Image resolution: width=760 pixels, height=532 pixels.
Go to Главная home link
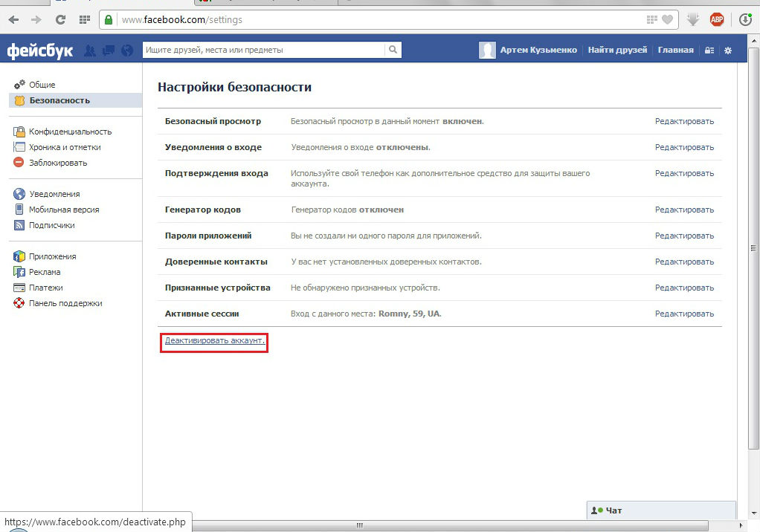pyautogui.click(x=676, y=50)
